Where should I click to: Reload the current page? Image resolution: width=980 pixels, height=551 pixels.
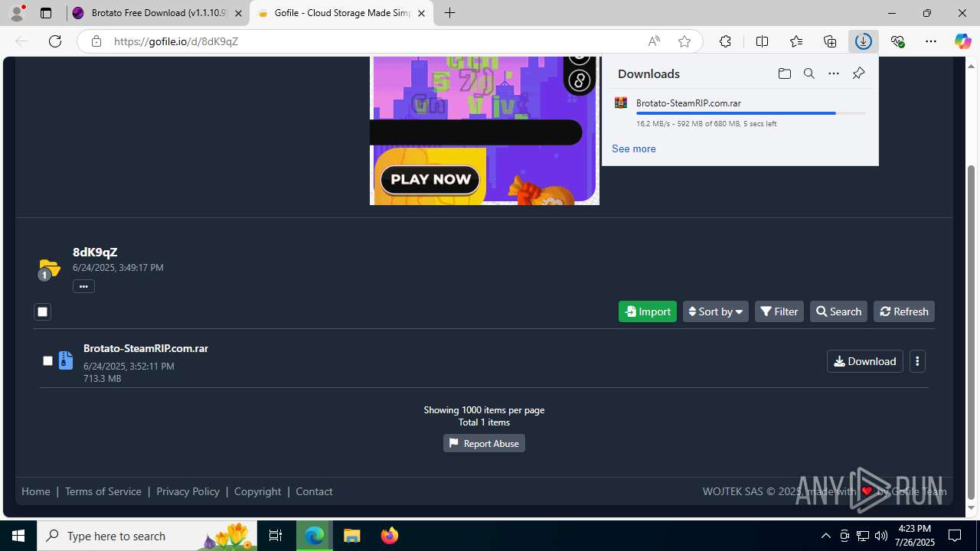click(55, 41)
